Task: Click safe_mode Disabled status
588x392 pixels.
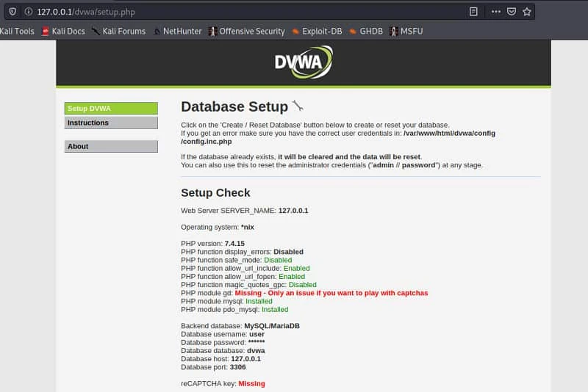Action: tap(278, 260)
